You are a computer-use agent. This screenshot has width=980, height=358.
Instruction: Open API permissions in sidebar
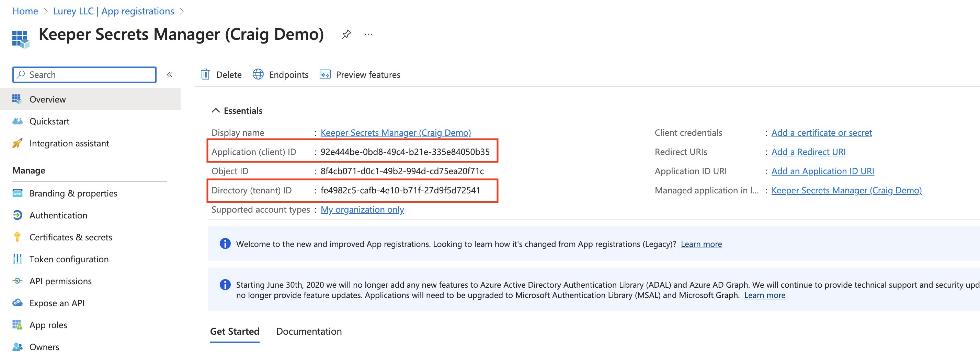(60, 281)
